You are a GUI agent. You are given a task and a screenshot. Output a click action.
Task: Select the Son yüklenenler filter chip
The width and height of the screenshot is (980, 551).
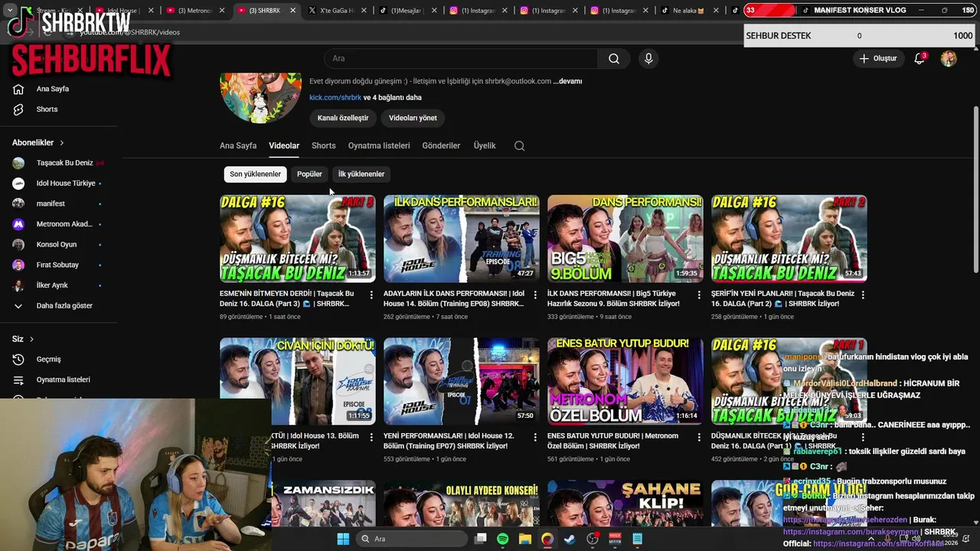coord(255,174)
